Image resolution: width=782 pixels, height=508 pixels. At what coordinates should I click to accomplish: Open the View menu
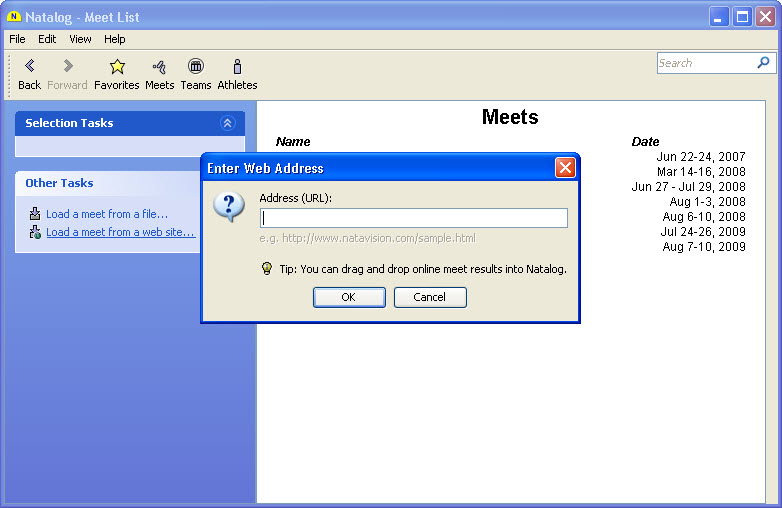point(80,39)
